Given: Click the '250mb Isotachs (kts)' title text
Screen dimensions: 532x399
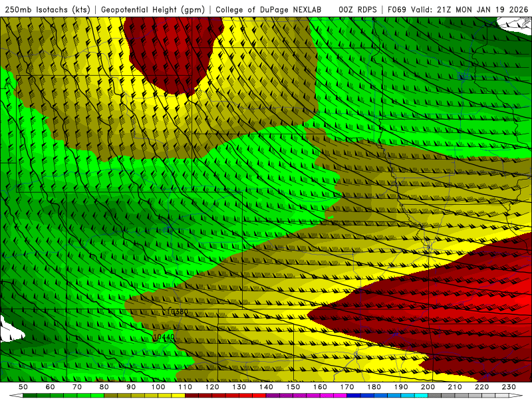Looking at the screenshot, I should pos(48,9).
